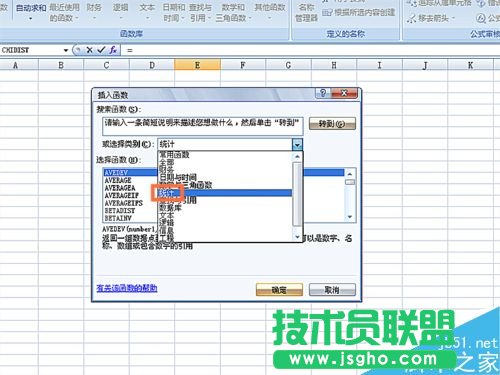Close the 插入函数 dialog
The image size is (500, 375).
coord(344,93)
